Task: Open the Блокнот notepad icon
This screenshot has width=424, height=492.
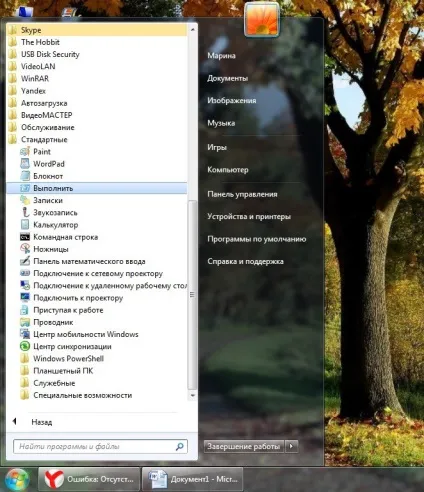Action: [25, 176]
